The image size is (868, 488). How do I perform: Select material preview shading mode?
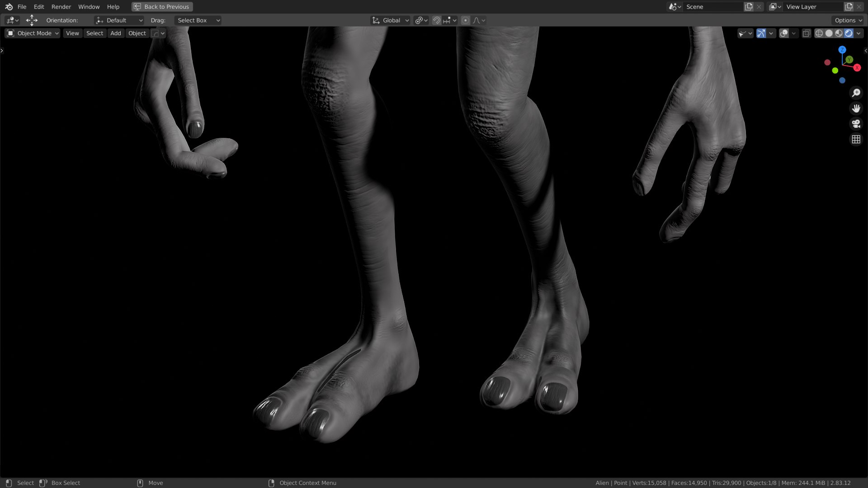(x=839, y=33)
